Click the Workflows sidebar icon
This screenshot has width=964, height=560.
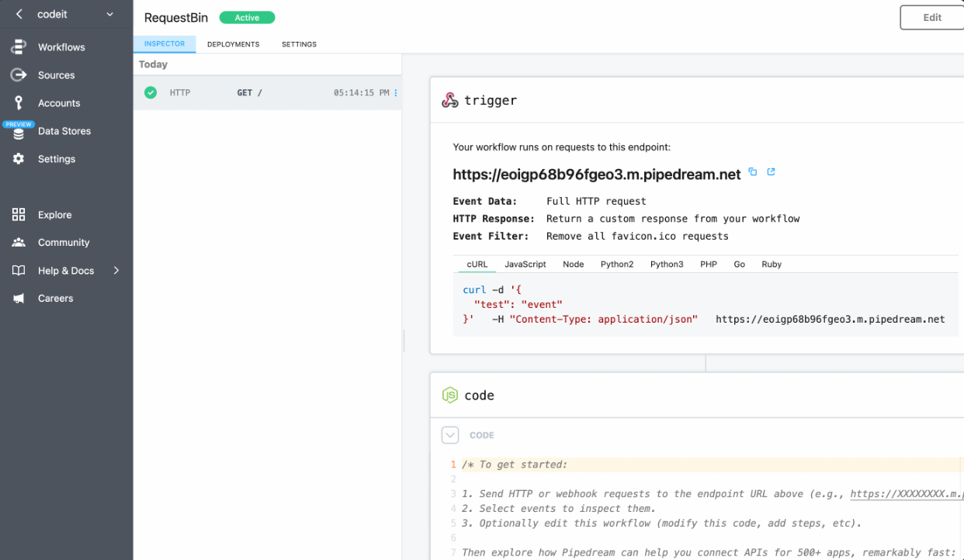[x=19, y=47]
